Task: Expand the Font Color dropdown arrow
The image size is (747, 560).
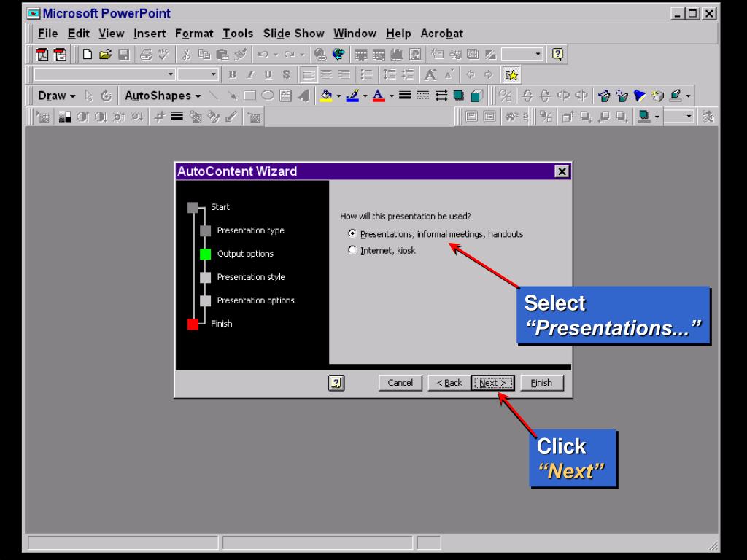Action: coord(392,96)
